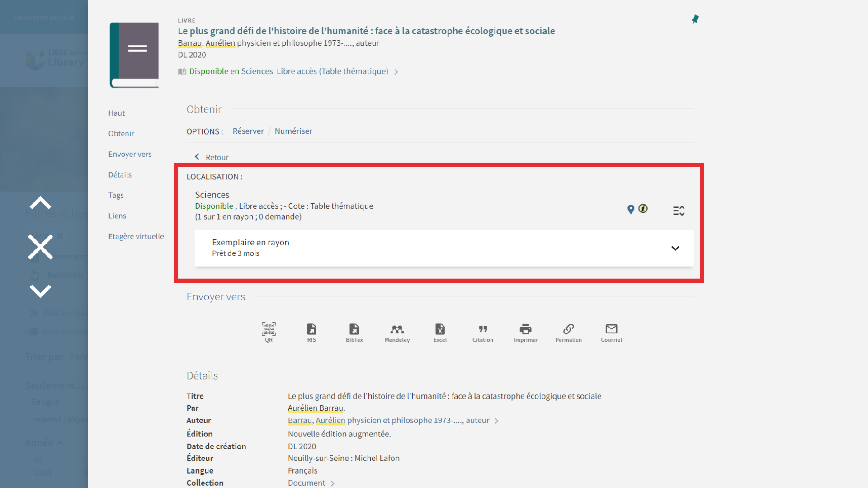Open the library info icon
The height and width of the screenshot is (488, 868).
point(643,209)
